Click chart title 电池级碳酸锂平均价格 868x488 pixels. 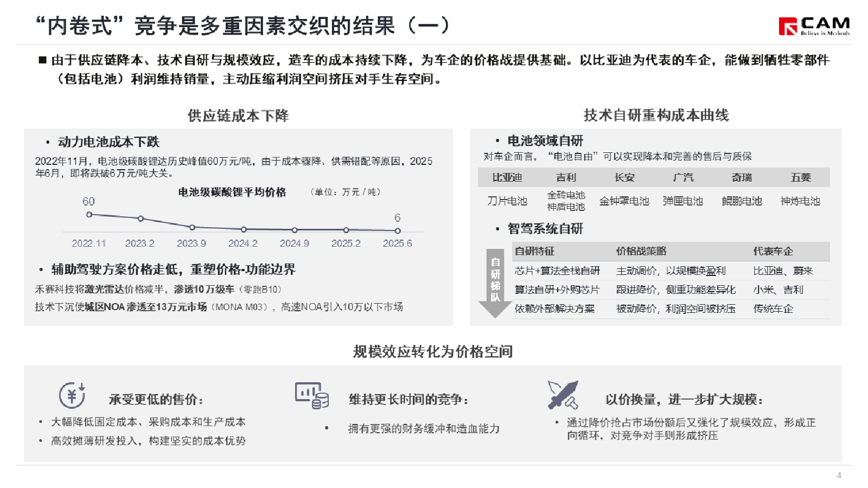[x=232, y=192]
